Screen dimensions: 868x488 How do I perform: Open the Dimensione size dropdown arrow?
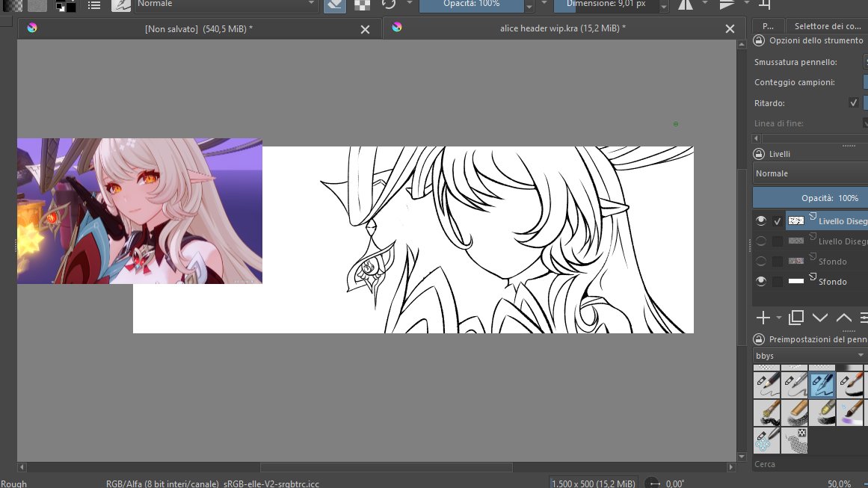point(662,5)
